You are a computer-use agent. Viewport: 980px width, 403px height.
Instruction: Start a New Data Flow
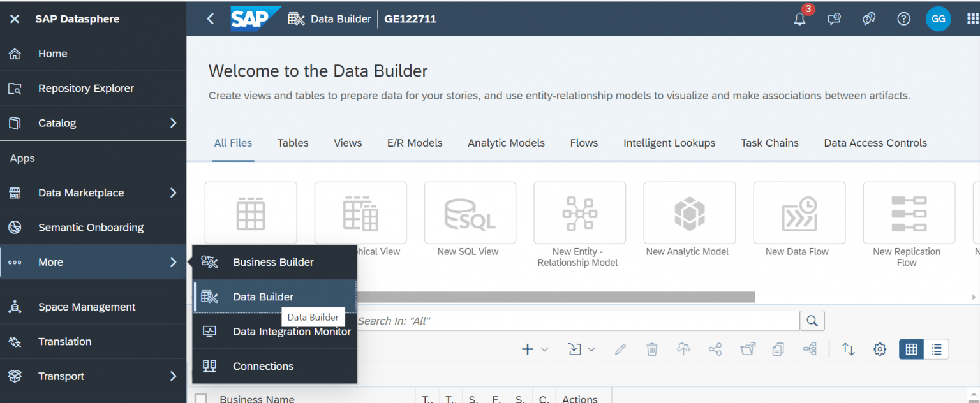(x=799, y=212)
